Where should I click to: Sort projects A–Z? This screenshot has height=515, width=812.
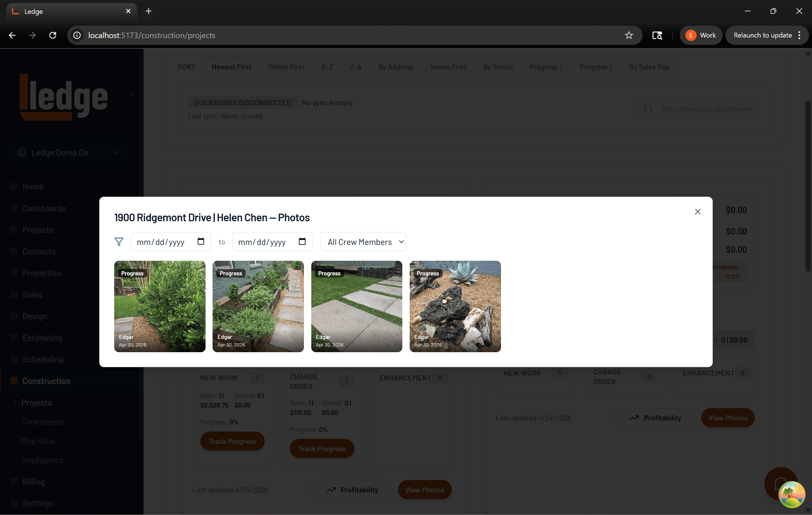pos(327,67)
